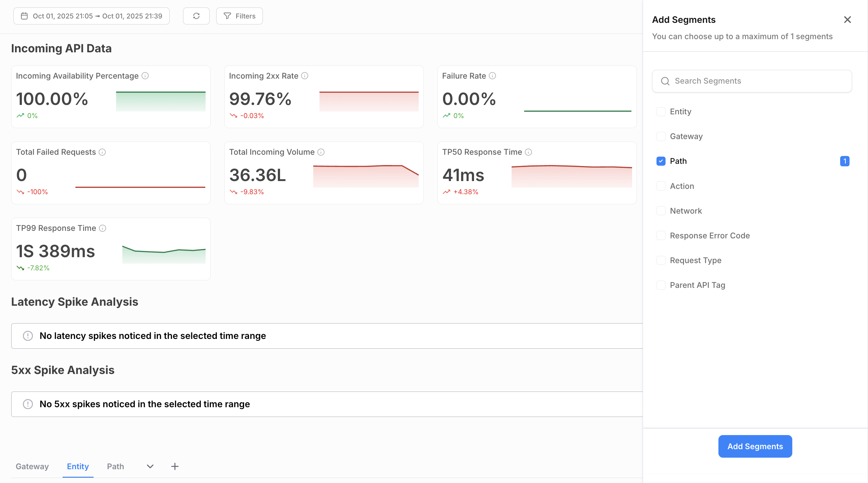The image size is (868, 483).
Task: Click info icon beside Total Failed Requests
Action: 102,152
